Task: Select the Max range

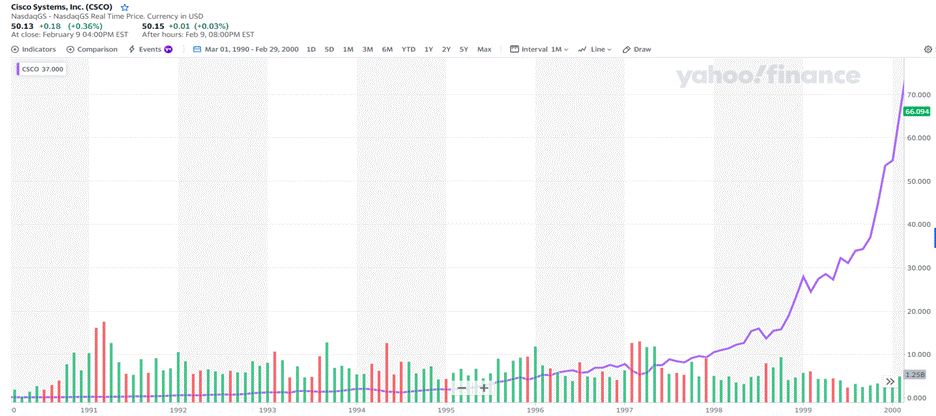Action: [x=484, y=50]
